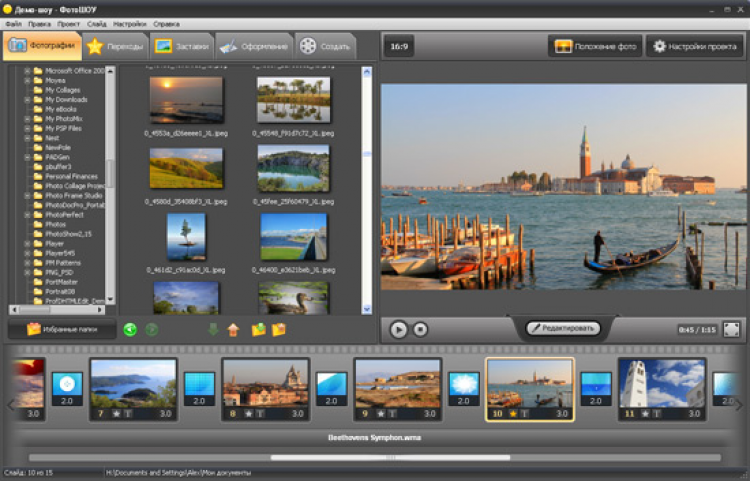
Task: Click the T text icon on slide 11
Action: coord(657,414)
